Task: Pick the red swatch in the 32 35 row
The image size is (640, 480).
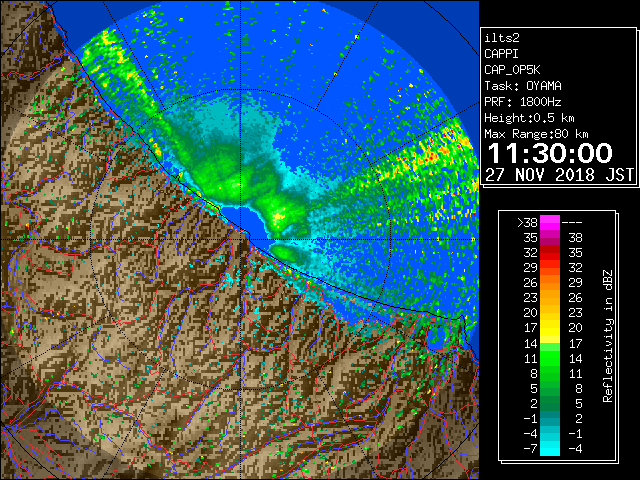Action: point(550,253)
